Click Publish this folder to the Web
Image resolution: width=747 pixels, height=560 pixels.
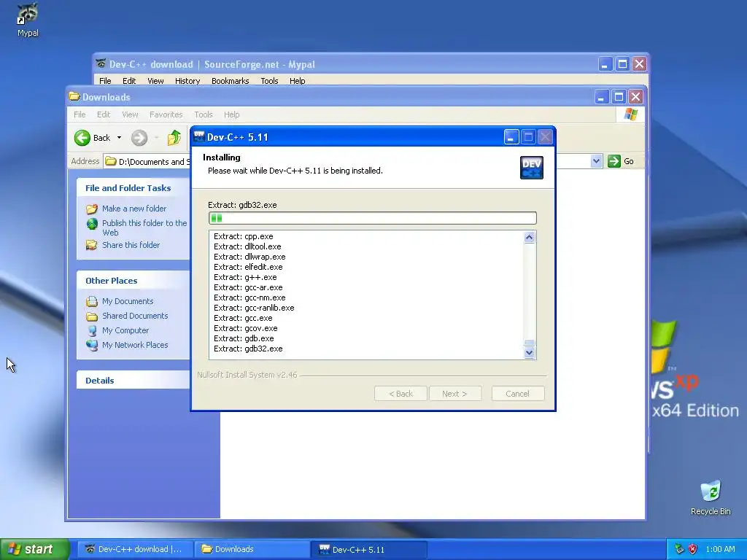[x=145, y=227]
